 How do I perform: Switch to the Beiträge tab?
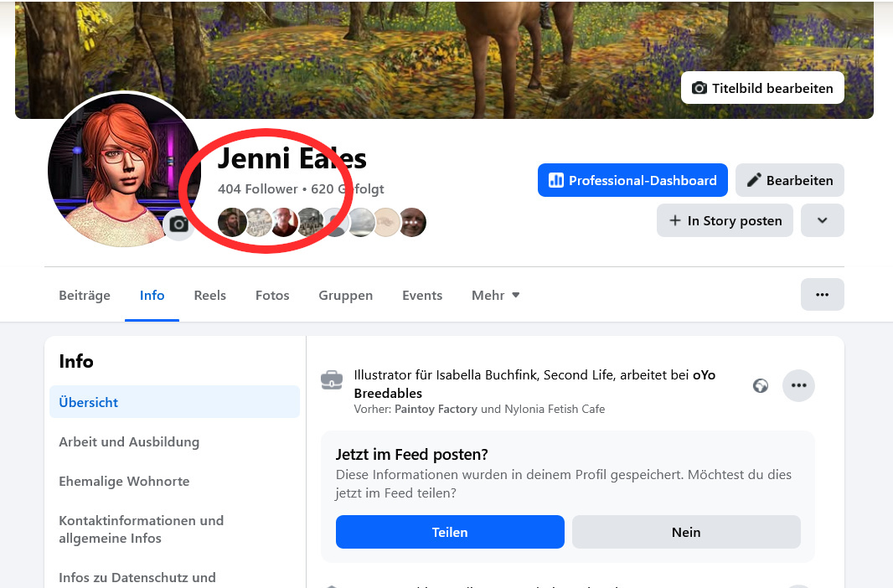85,295
